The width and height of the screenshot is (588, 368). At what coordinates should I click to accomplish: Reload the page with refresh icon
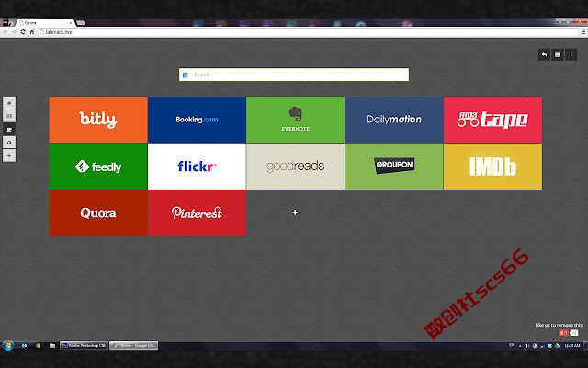click(x=23, y=32)
